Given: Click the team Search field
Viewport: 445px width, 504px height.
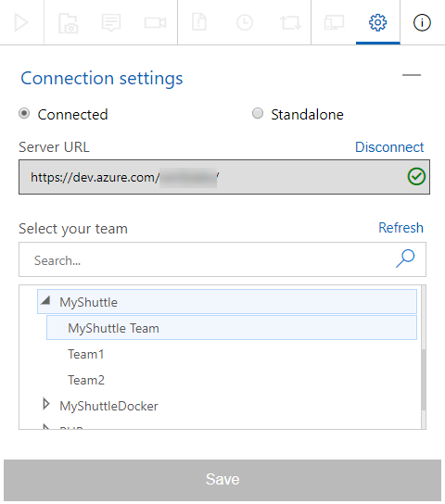Looking at the screenshot, I should click(x=222, y=259).
